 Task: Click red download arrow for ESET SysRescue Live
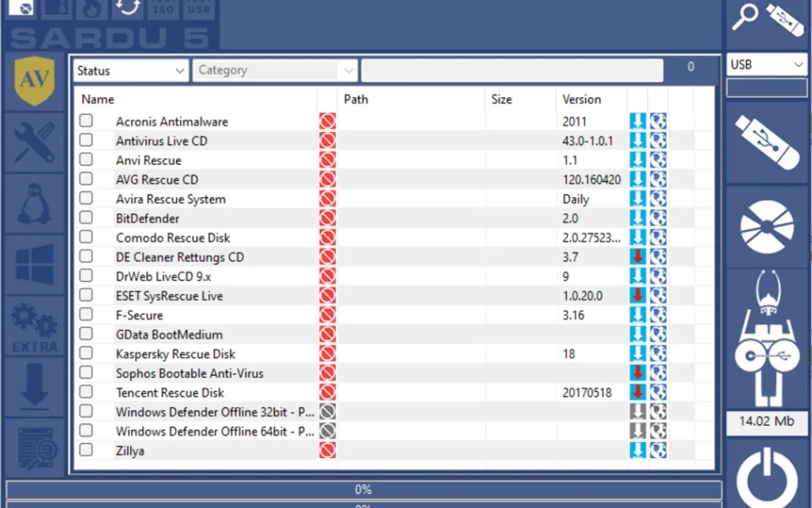tap(638, 295)
